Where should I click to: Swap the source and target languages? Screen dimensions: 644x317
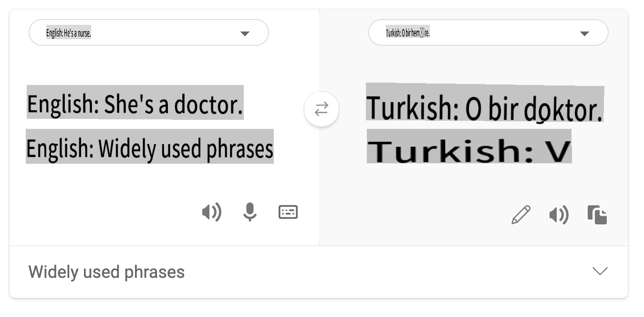click(322, 110)
